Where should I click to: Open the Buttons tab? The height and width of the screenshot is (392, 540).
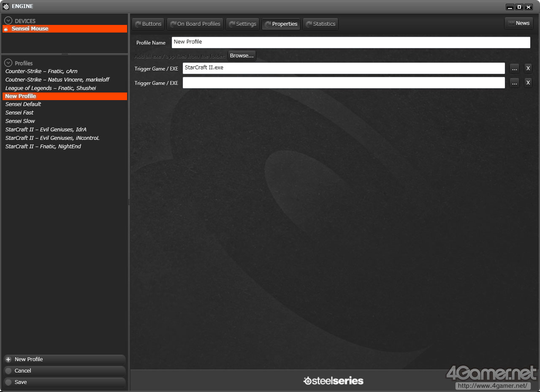pyautogui.click(x=148, y=24)
